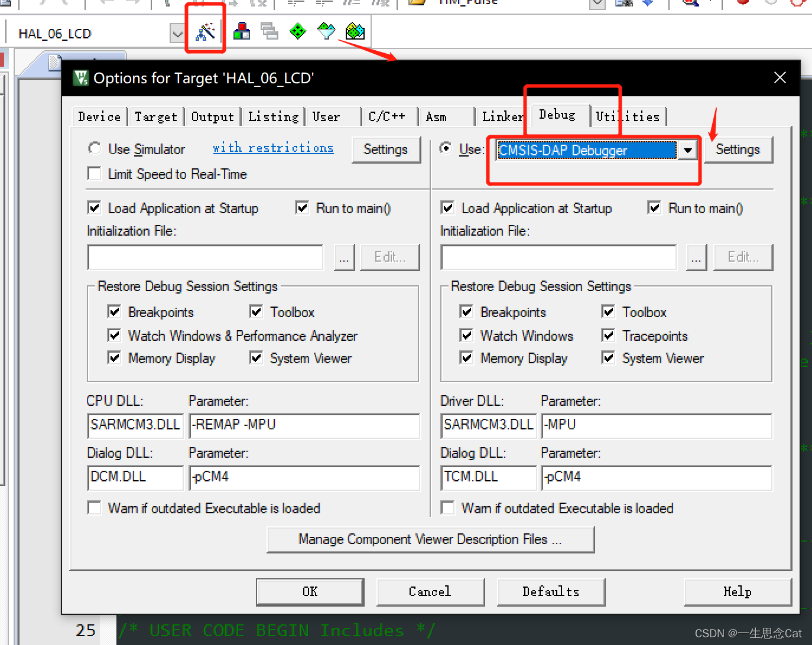Toggle Memory Display in debugger section
Image resolution: width=812 pixels, height=645 pixels.
(x=466, y=358)
